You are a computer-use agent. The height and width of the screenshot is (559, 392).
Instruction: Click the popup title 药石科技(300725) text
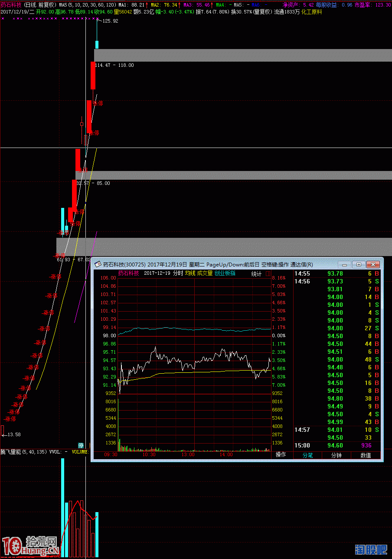pyautogui.click(x=124, y=264)
